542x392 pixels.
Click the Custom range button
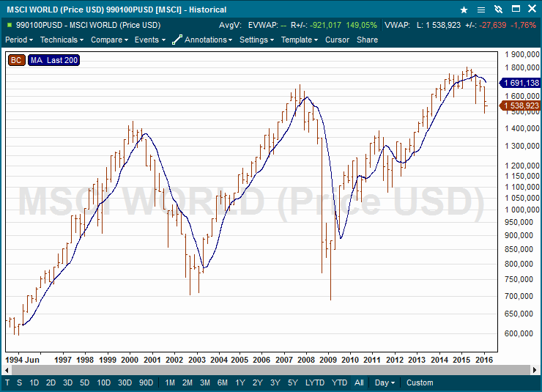click(420, 382)
